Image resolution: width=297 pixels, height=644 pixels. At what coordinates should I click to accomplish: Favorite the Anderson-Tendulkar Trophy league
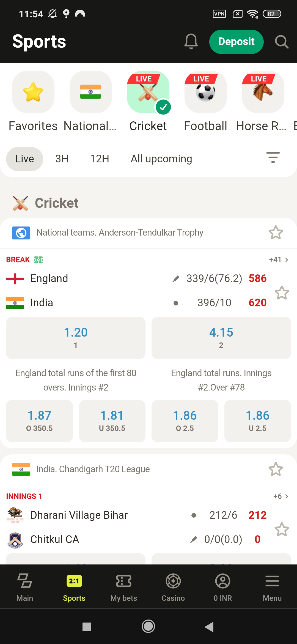276,233
